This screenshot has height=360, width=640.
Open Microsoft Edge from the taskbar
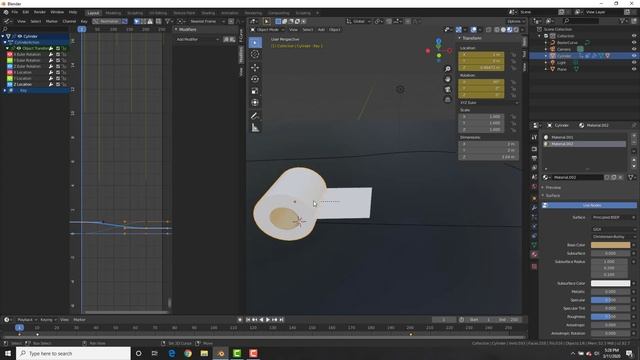click(x=171, y=353)
